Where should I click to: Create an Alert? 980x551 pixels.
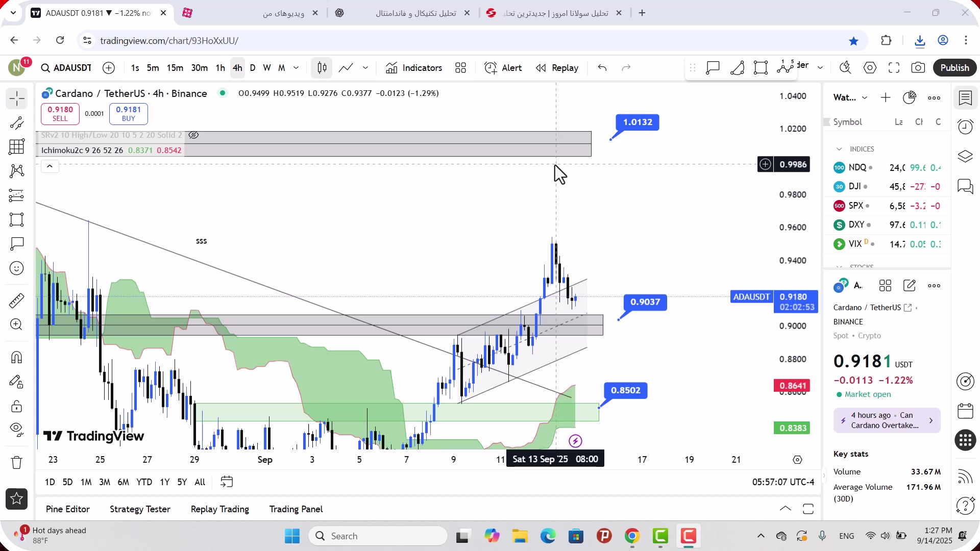(503, 68)
